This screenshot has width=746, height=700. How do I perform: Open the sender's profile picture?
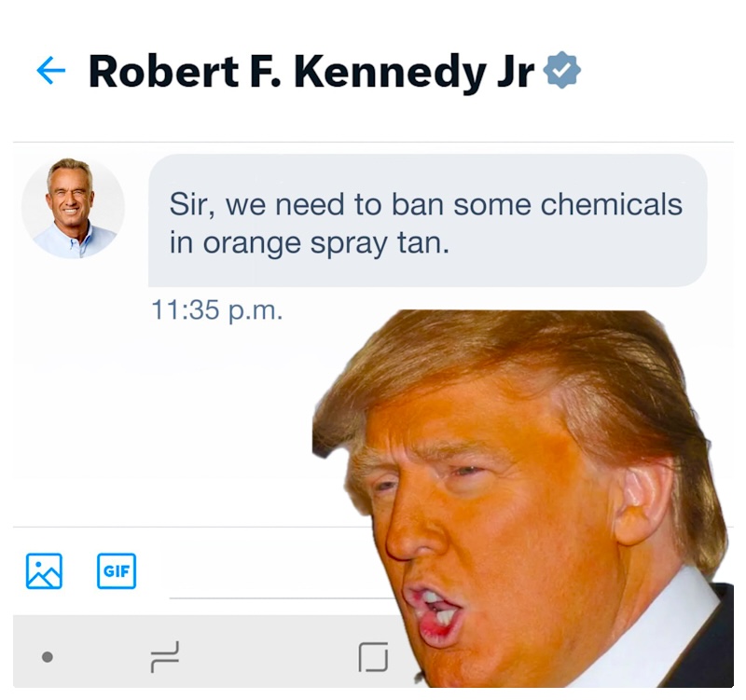tap(74, 208)
